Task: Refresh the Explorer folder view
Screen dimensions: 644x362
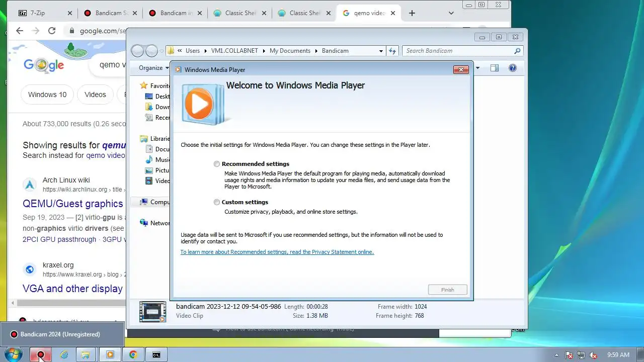Action: tap(393, 51)
